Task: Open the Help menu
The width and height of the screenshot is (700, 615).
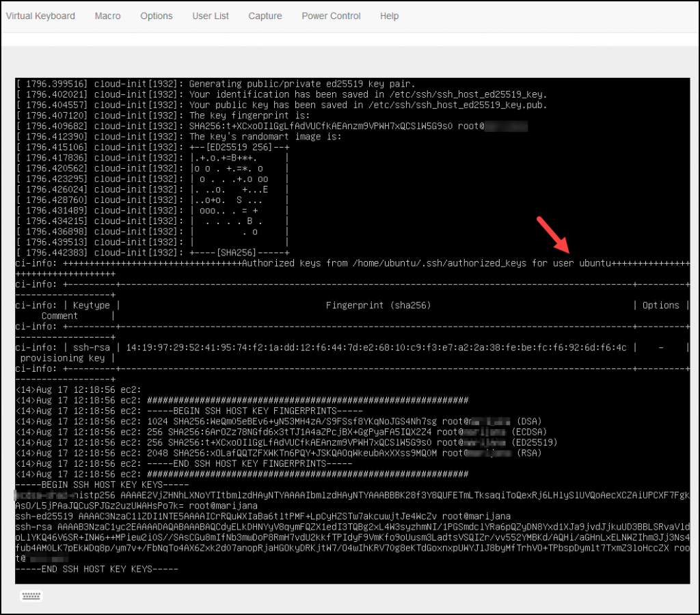Action: [389, 16]
